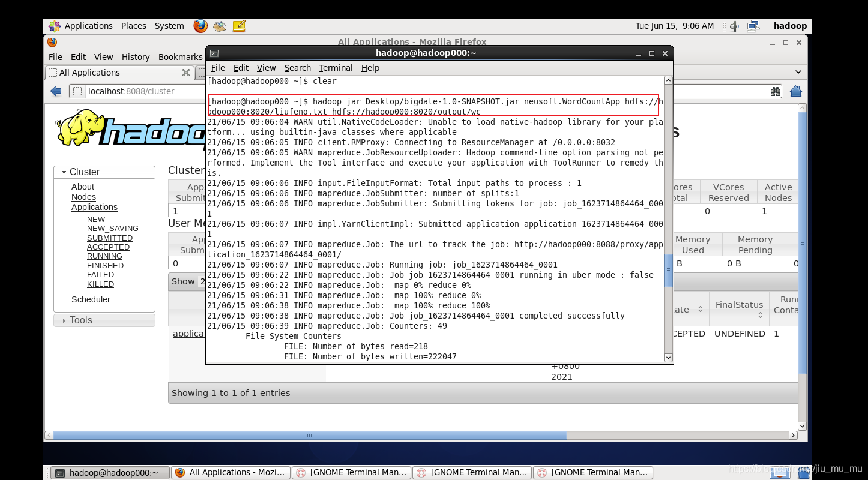The height and width of the screenshot is (480, 868).
Task: Open the Applications link in the sidebar
Action: tap(94, 207)
